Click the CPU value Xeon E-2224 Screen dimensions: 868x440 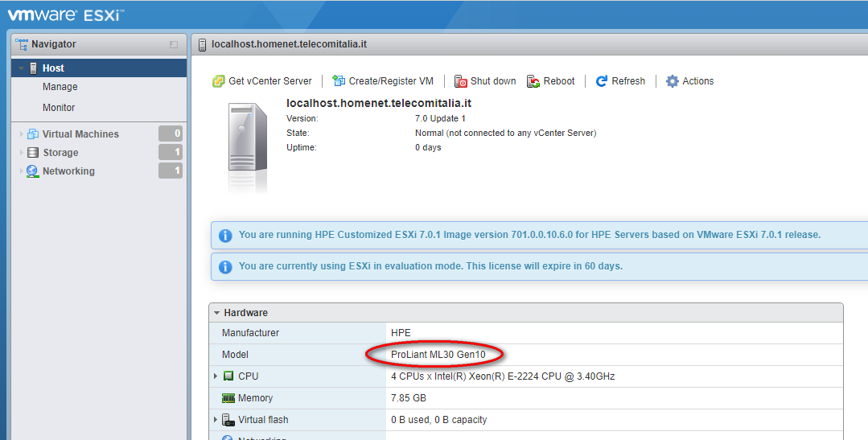click(503, 376)
